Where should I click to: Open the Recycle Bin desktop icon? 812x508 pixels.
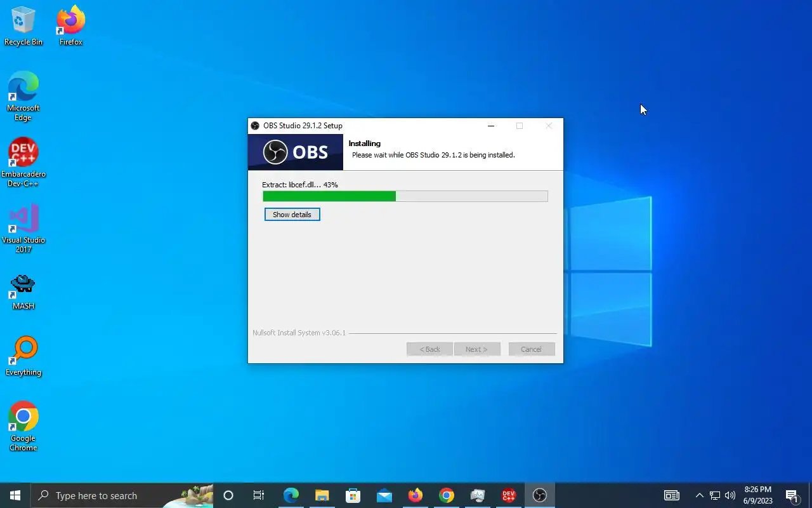click(x=23, y=27)
